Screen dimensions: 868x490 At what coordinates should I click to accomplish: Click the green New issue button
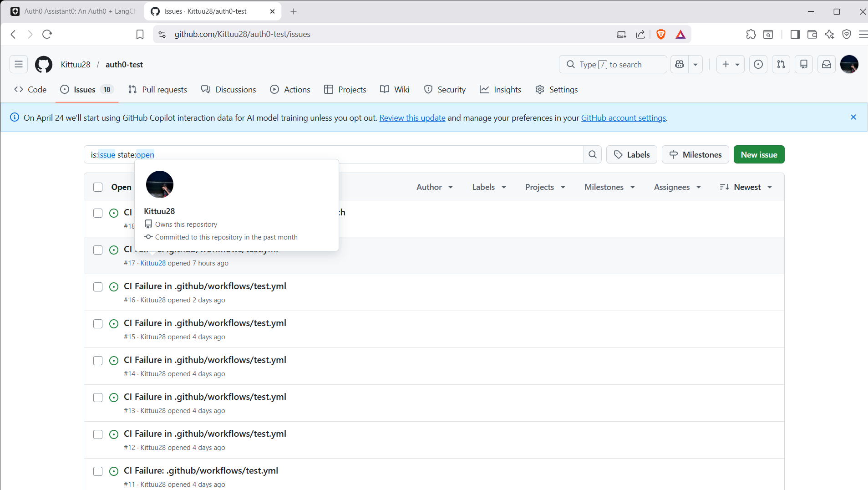[759, 155]
